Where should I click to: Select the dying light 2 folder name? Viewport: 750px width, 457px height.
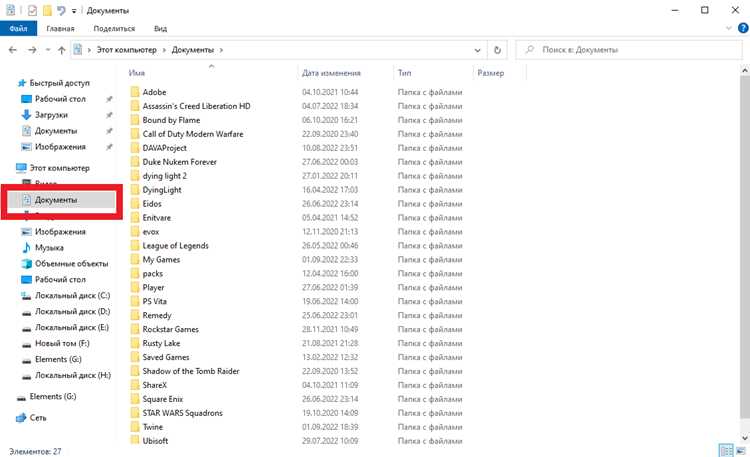click(165, 176)
